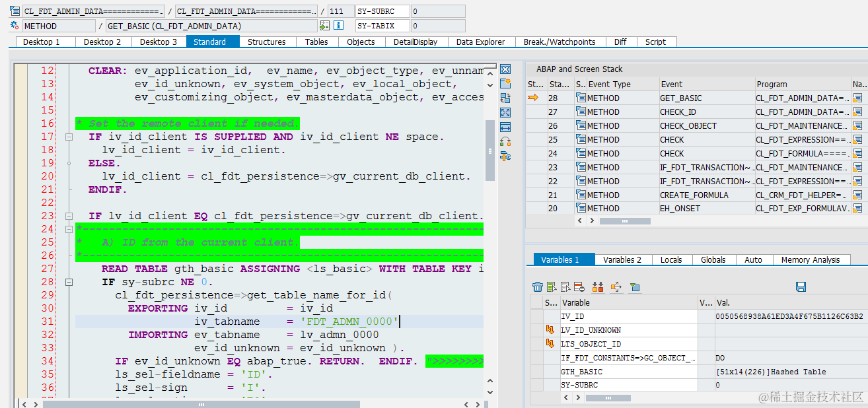Click the new tool icon beside editor
Image resolution: width=868 pixels, height=408 pixels.
(505, 84)
